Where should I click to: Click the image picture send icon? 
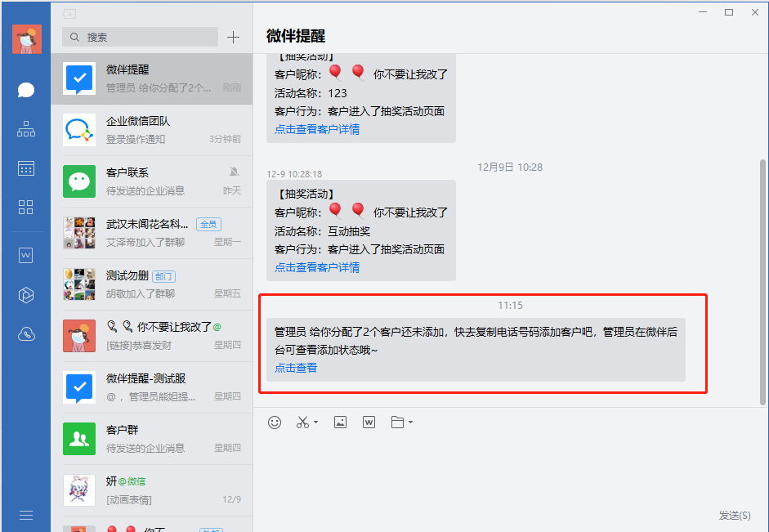click(x=340, y=422)
